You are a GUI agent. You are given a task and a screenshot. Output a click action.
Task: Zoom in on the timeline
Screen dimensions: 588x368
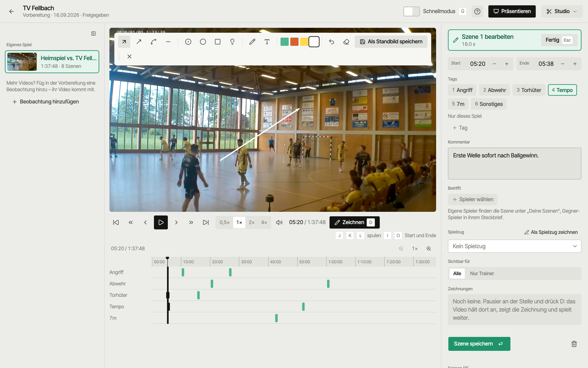pos(429,248)
